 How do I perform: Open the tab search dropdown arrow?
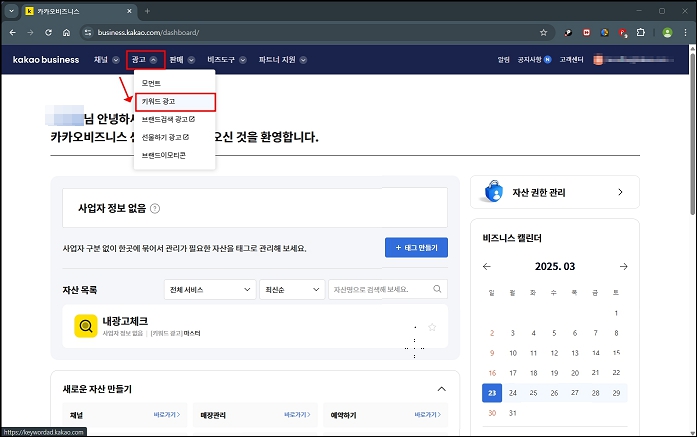12,11
